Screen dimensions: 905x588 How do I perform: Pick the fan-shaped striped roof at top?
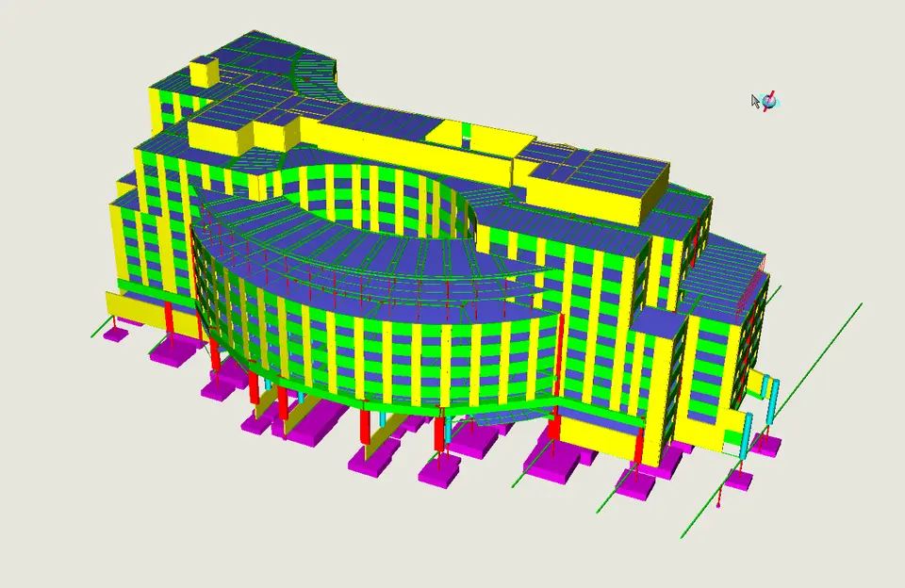pos(315,73)
